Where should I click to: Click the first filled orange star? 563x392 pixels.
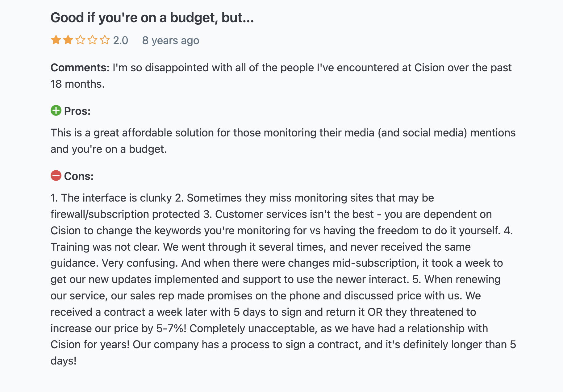56,40
